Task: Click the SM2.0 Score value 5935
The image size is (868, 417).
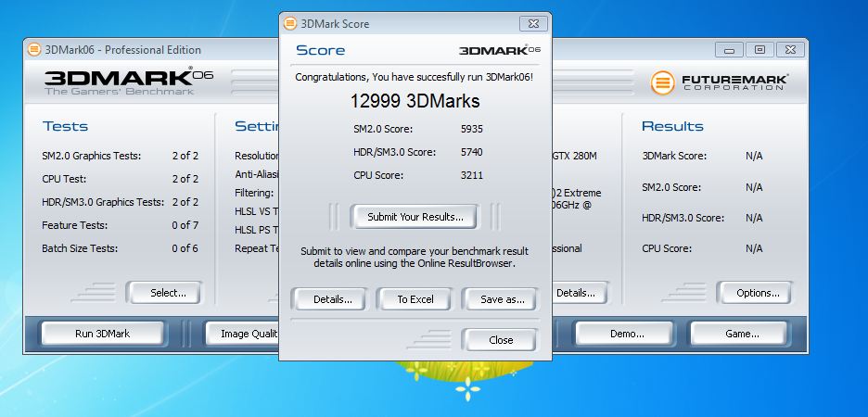Action: coord(472,129)
